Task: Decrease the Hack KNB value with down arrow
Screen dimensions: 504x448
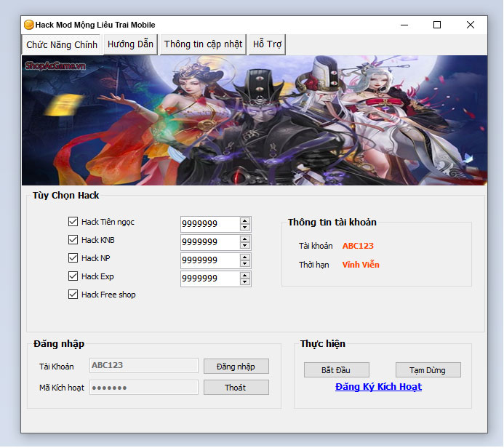Action: pos(245,246)
